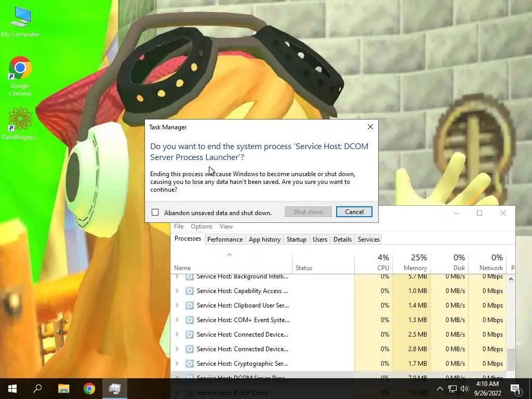
Task: Open the notification center icon
Action: [x=516, y=389]
